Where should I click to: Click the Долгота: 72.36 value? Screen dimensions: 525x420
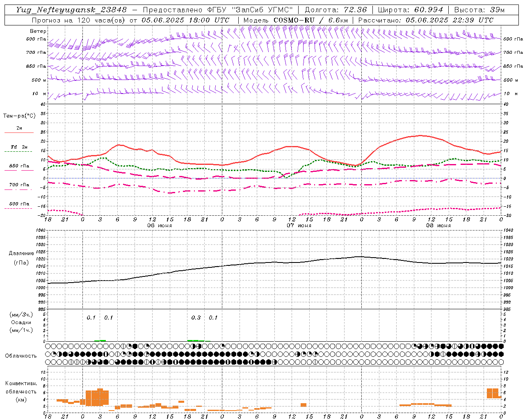click(336, 10)
